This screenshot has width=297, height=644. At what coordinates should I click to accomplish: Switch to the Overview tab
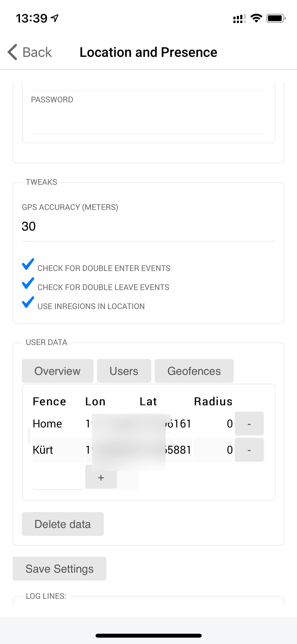point(58,371)
